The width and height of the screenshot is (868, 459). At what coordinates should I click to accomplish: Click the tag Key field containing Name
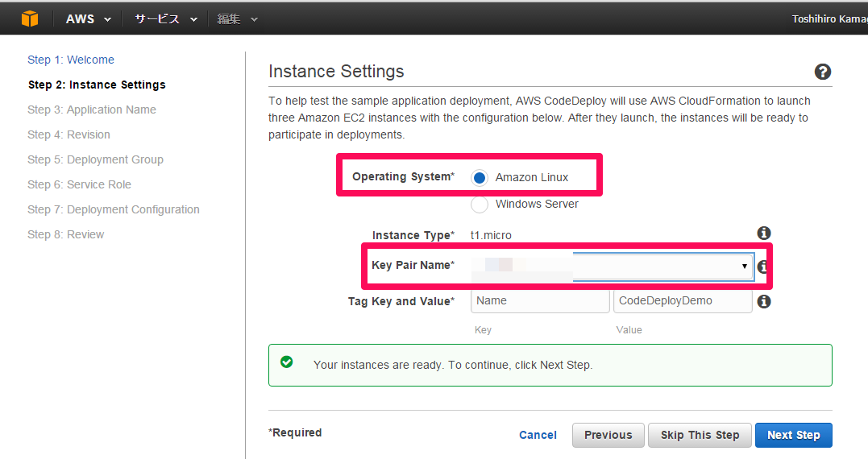pyautogui.click(x=540, y=301)
